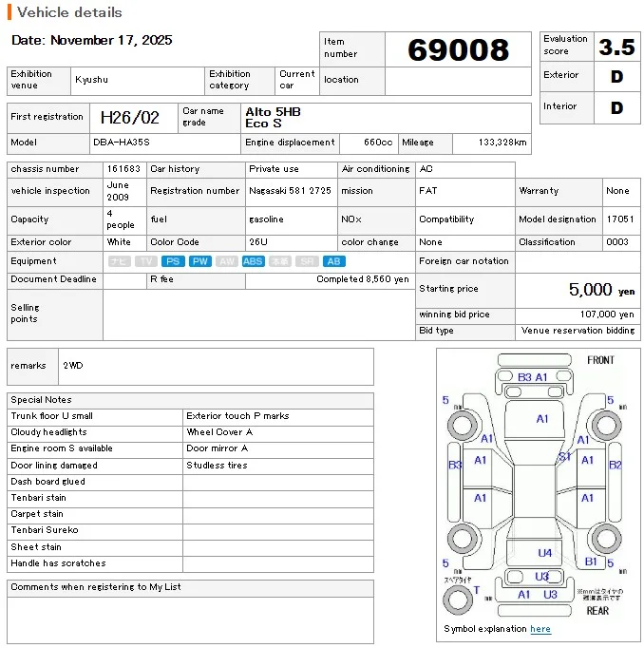Image resolution: width=644 pixels, height=648 pixels.
Task: Click the 'Exterior touch P marks' note
Action: (x=237, y=416)
